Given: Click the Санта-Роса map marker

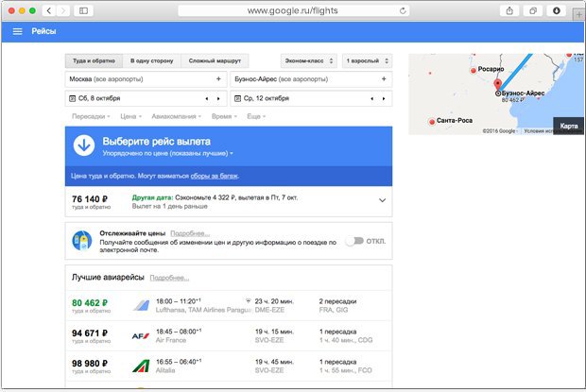Looking at the screenshot, I should (432, 121).
